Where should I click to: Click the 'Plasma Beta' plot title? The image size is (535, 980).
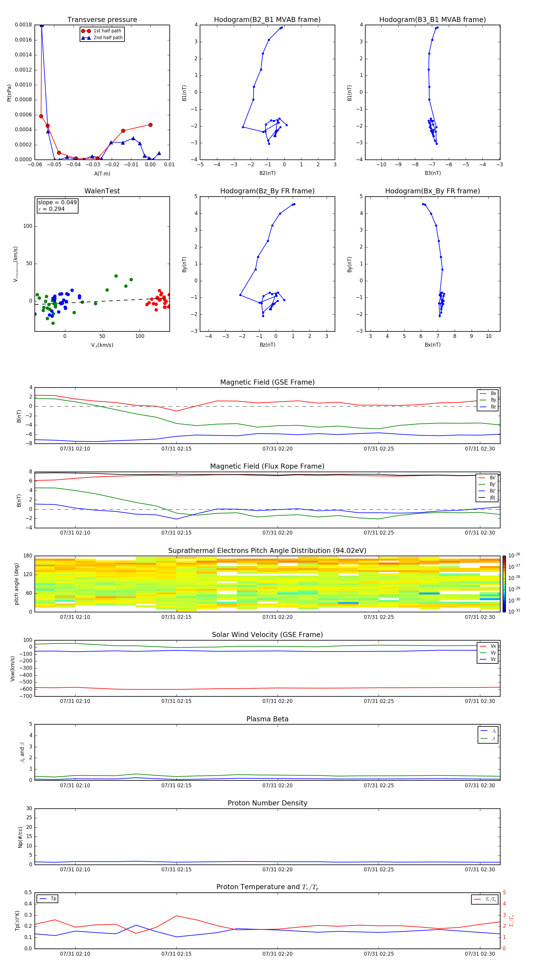(x=267, y=719)
